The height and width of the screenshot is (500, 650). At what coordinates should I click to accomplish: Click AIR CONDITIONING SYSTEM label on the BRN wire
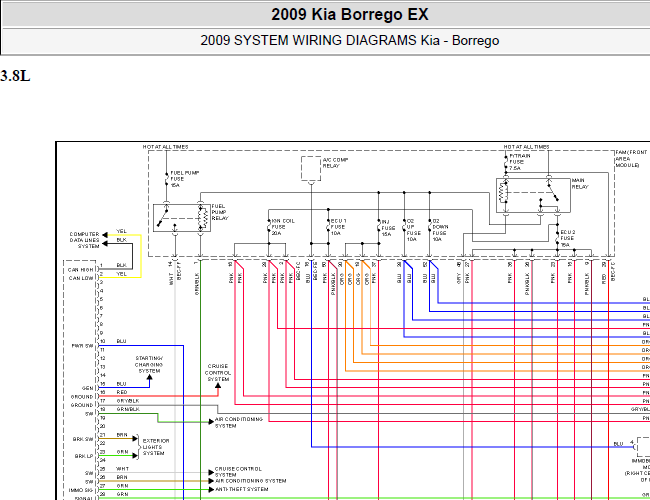tap(251, 481)
